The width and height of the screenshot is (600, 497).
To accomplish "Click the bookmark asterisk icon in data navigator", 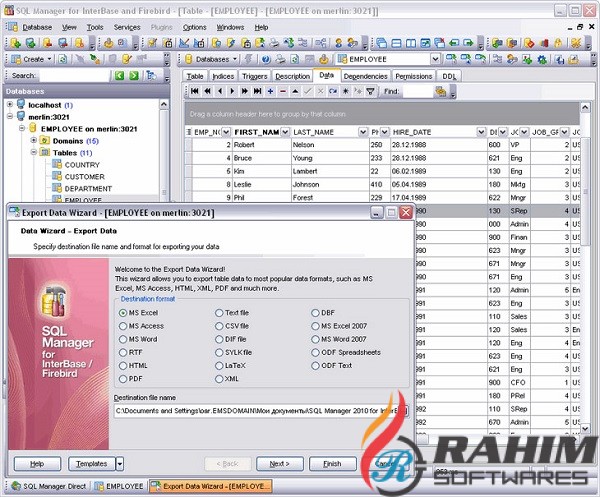I will click(x=346, y=91).
